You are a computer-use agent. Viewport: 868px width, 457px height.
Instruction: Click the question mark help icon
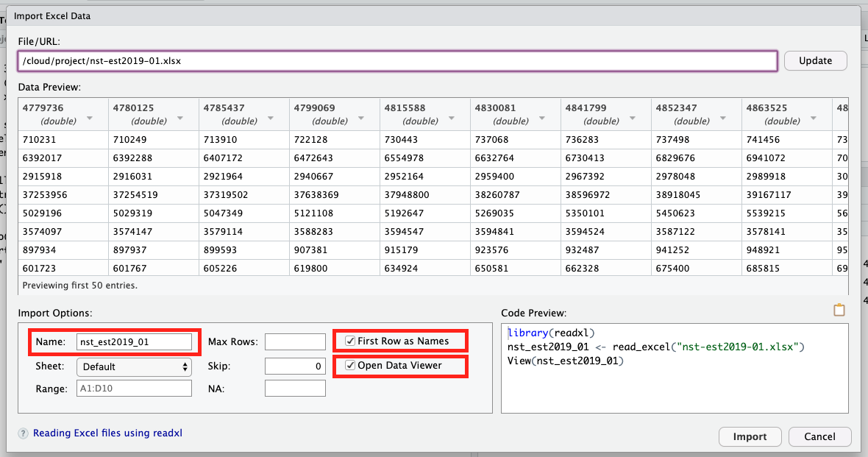point(22,433)
